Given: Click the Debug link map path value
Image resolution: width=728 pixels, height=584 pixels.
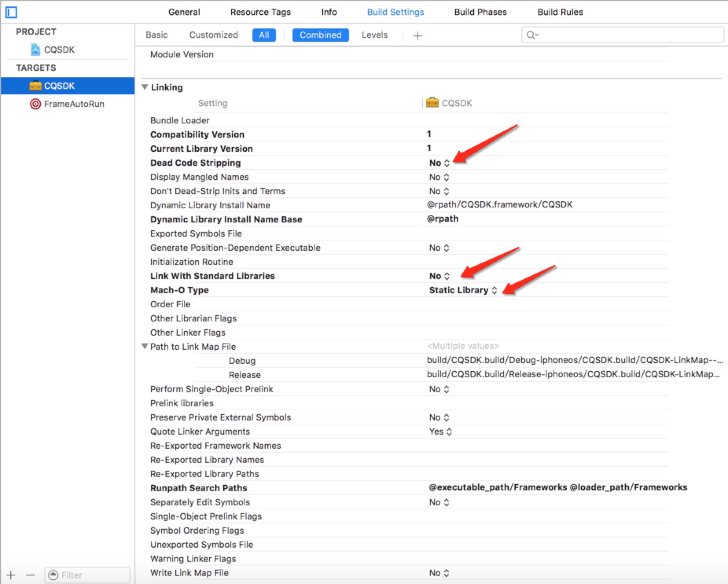Looking at the screenshot, I should 575,360.
